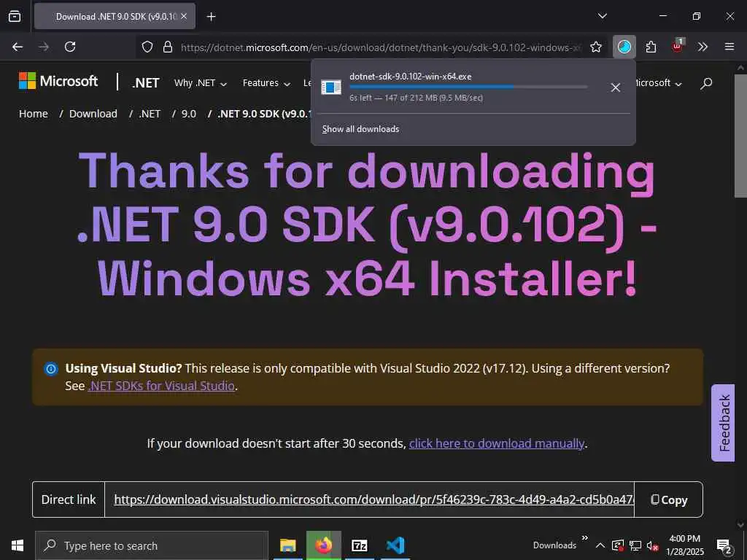
Task: Go to 9.0 breadcrumb
Action: pyautogui.click(x=189, y=114)
